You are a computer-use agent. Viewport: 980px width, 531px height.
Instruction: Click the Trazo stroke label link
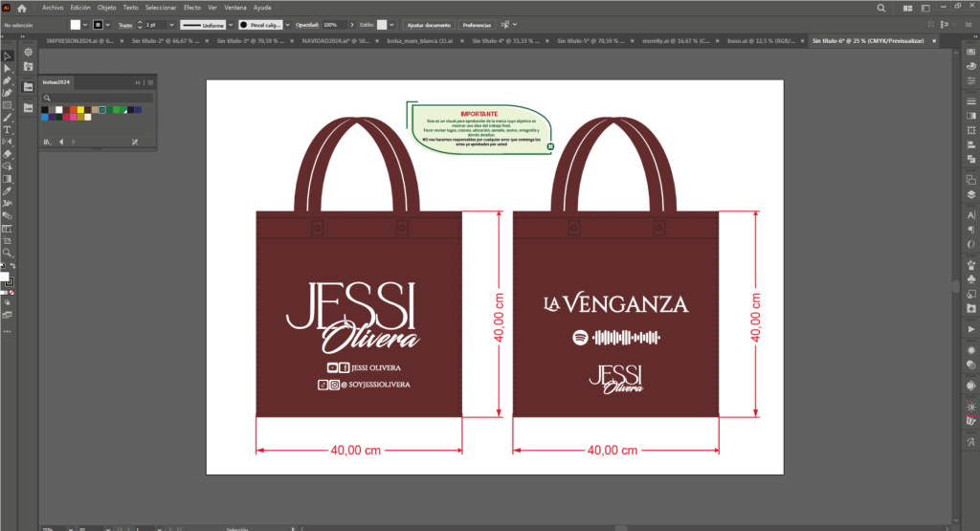click(125, 25)
